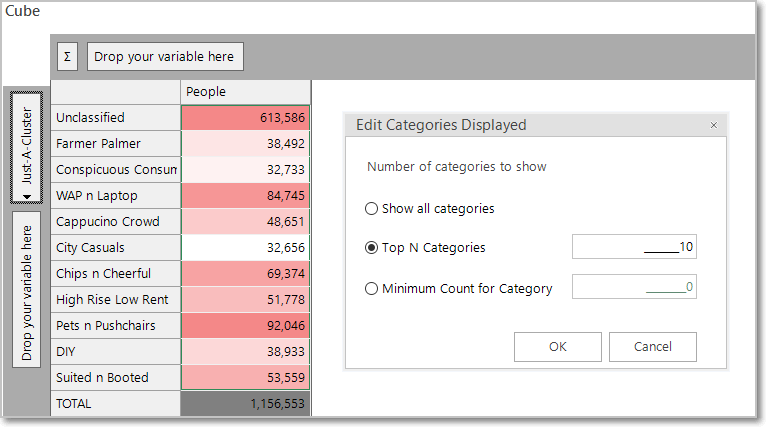The width and height of the screenshot is (766, 427).
Task: Select Show all categories option
Action: (x=371, y=209)
